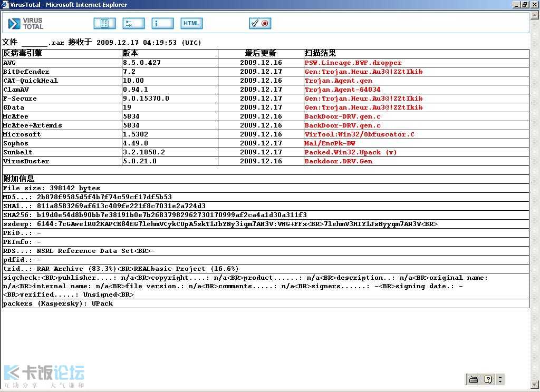Click the VirusTotal logo
Screen dimensions: 540x392
(25, 23)
